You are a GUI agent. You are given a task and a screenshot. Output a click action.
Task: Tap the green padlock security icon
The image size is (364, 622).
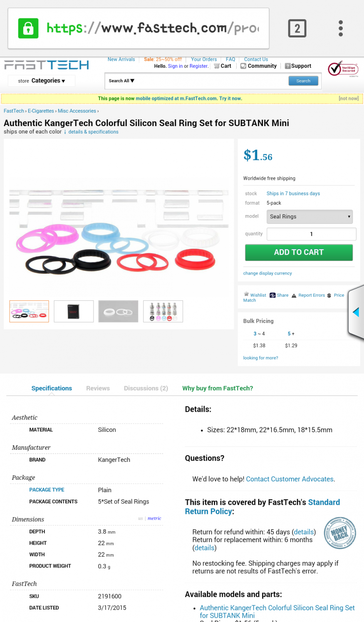tap(28, 28)
